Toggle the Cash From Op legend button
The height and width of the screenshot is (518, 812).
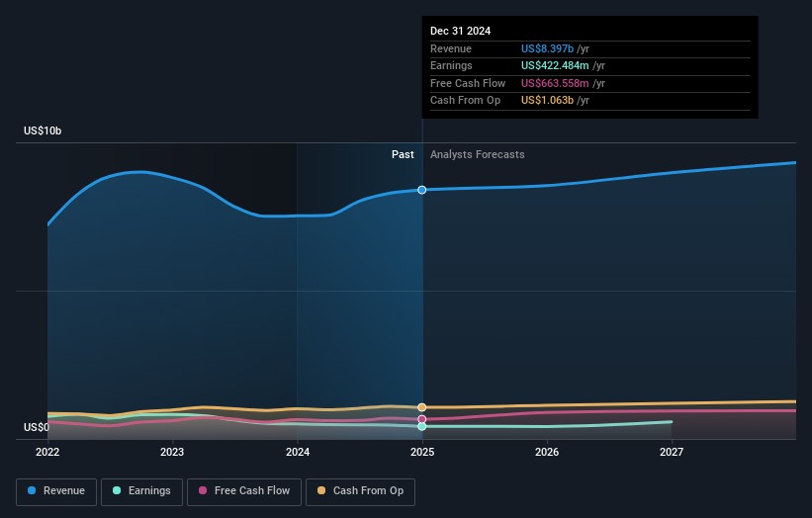point(362,491)
